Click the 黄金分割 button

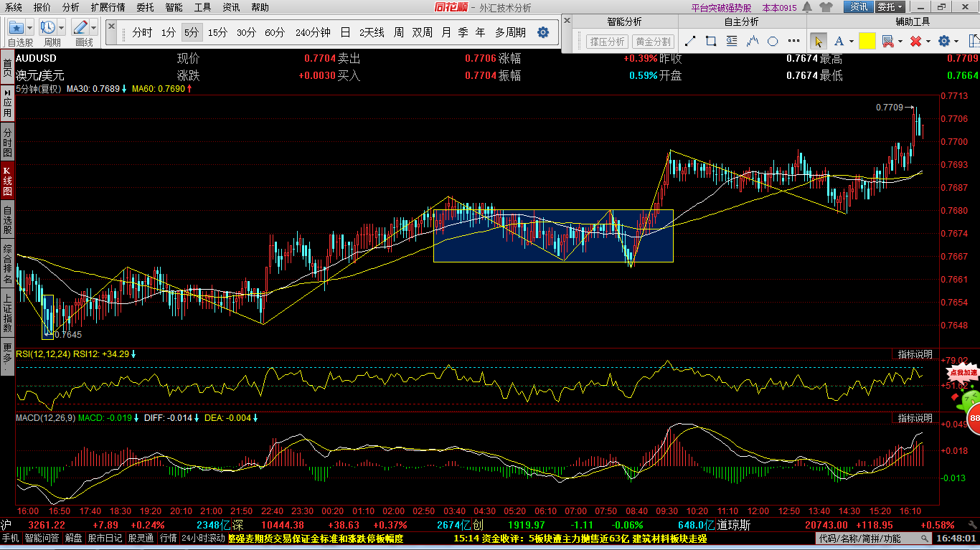point(654,42)
